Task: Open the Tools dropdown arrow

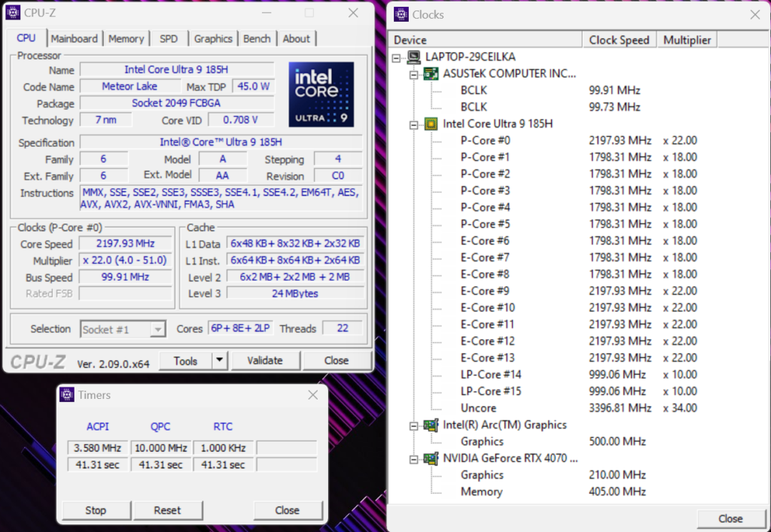Action: coord(219,360)
